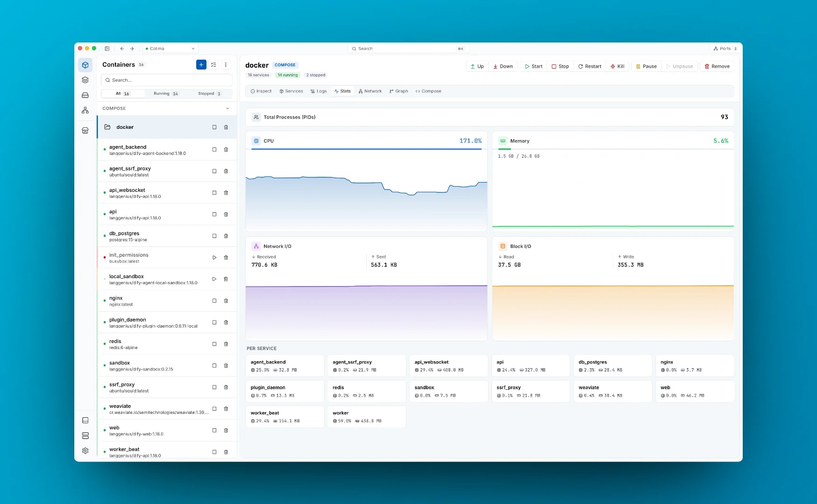Click the Up button
Viewport: 817px width, 504px height.
click(x=477, y=66)
